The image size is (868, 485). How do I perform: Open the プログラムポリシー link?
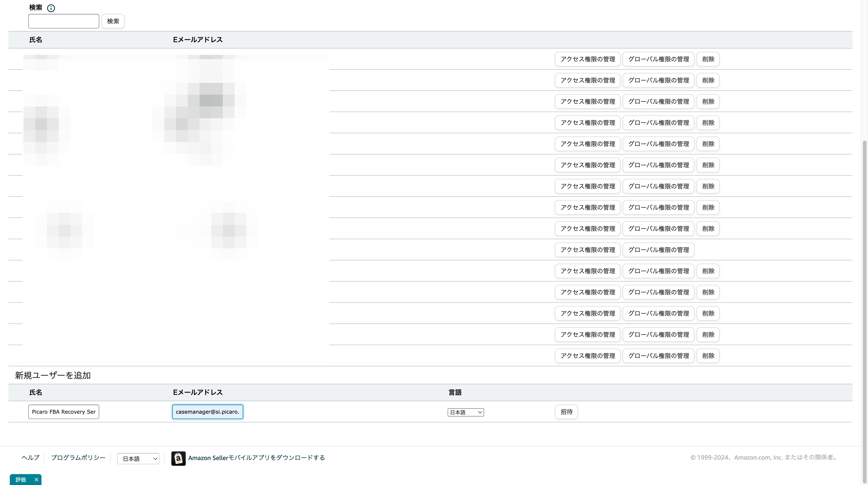(x=78, y=458)
